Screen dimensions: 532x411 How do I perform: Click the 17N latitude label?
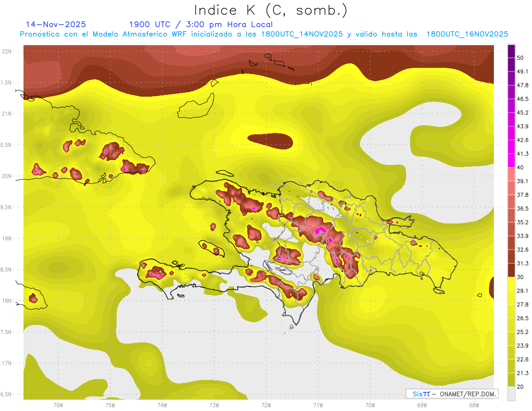(x=7, y=363)
